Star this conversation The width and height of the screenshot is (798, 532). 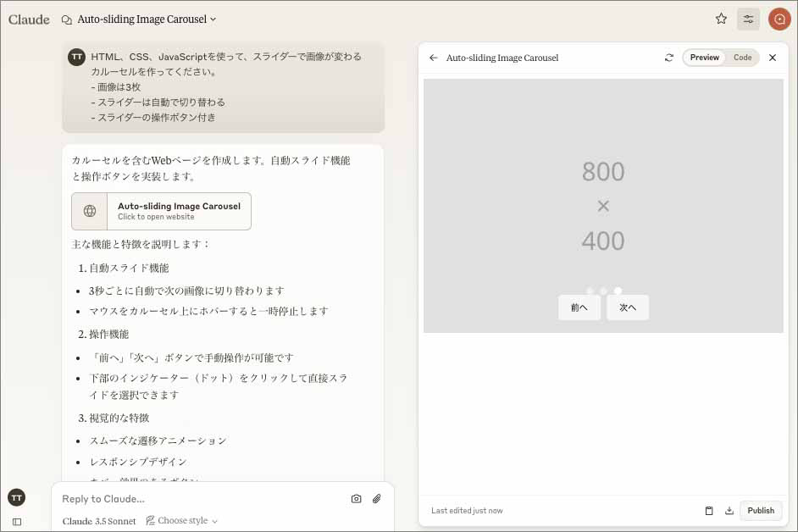point(721,19)
